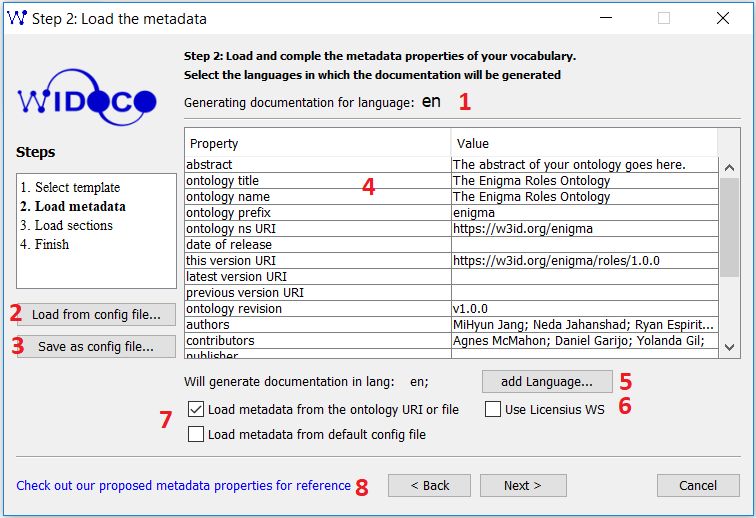The width and height of the screenshot is (756, 518).
Task: Go to the Next step
Action: coord(523,485)
